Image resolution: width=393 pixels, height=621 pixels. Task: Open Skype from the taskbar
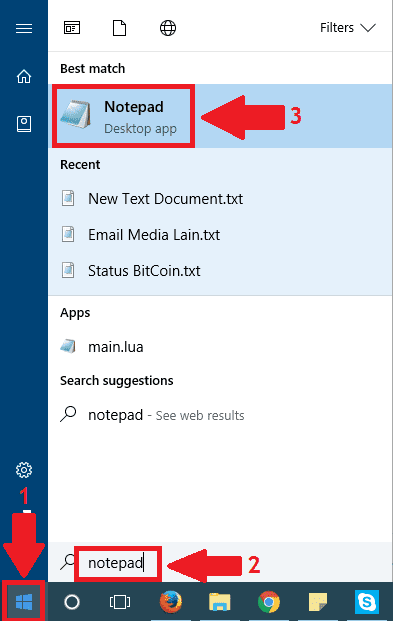367,602
